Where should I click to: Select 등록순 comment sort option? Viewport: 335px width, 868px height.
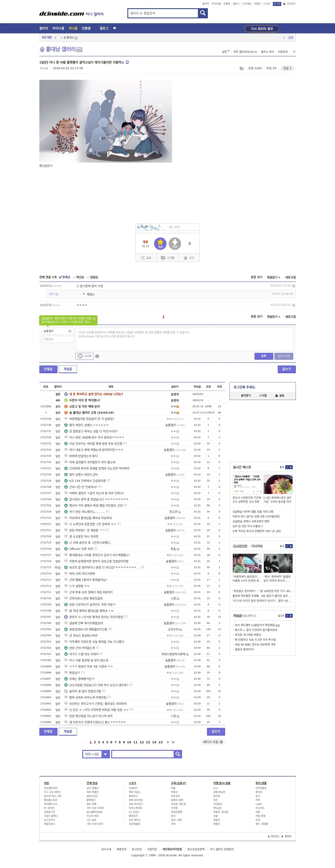(64, 277)
